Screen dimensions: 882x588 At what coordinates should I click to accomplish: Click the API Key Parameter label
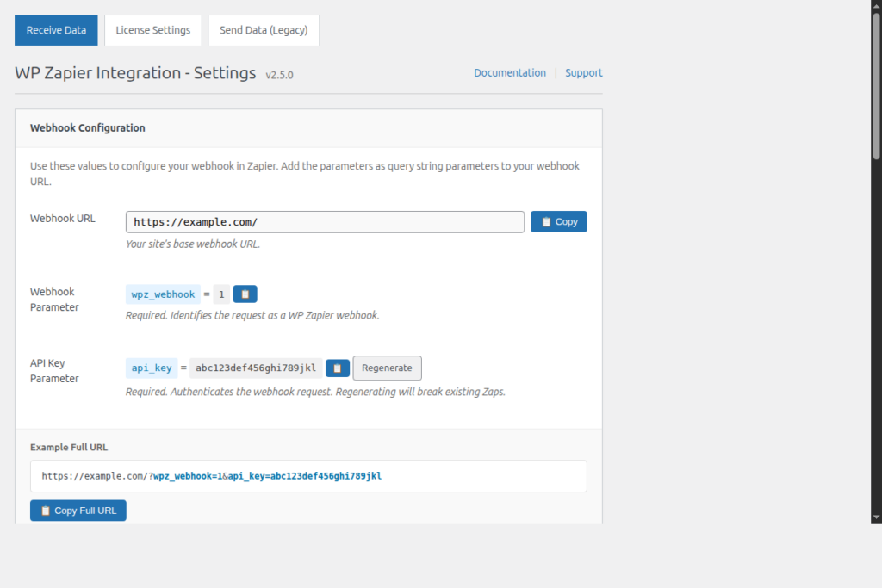pyautogui.click(x=54, y=371)
